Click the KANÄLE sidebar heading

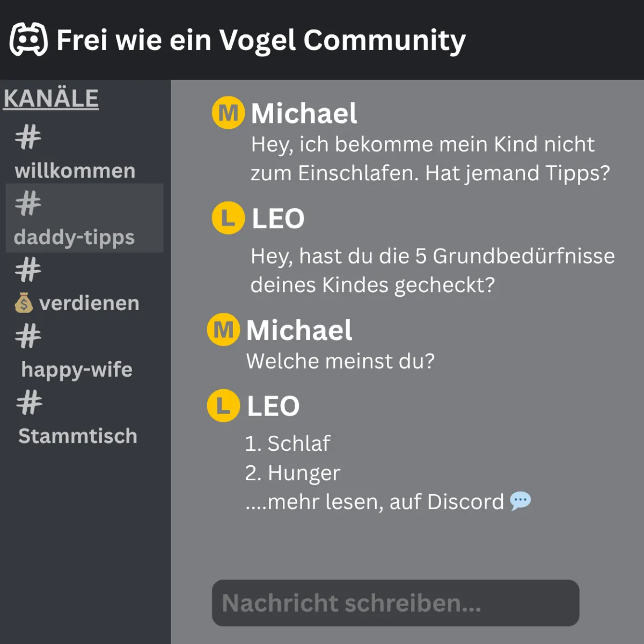click(x=51, y=99)
